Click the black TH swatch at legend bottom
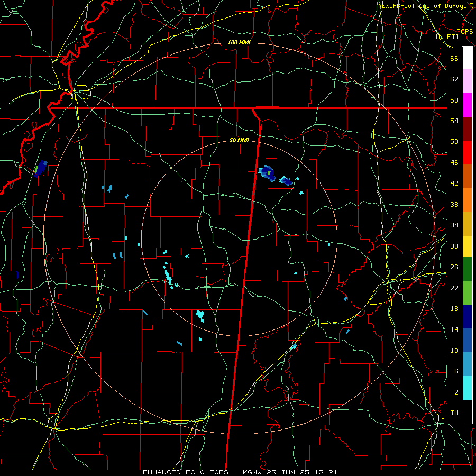The height and width of the screenshot is (476, 476). 467,411
